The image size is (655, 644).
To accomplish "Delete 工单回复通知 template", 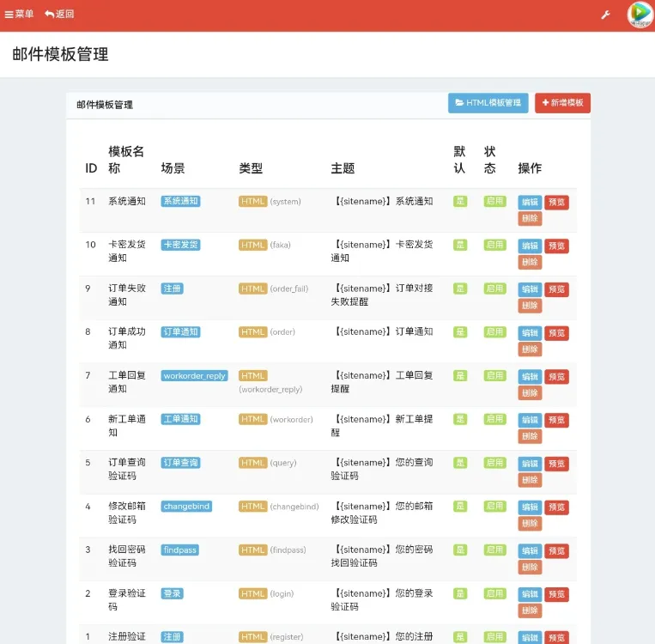I will 530,392.
